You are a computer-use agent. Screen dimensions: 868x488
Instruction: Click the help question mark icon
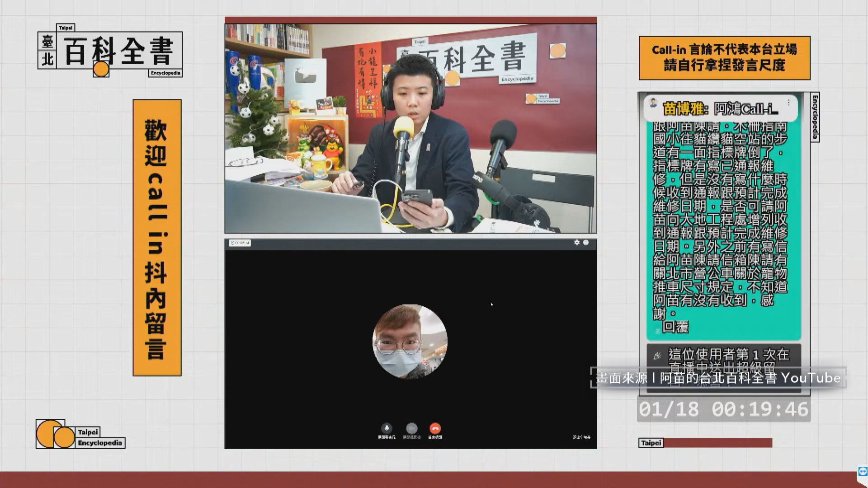tap(586, 243)
